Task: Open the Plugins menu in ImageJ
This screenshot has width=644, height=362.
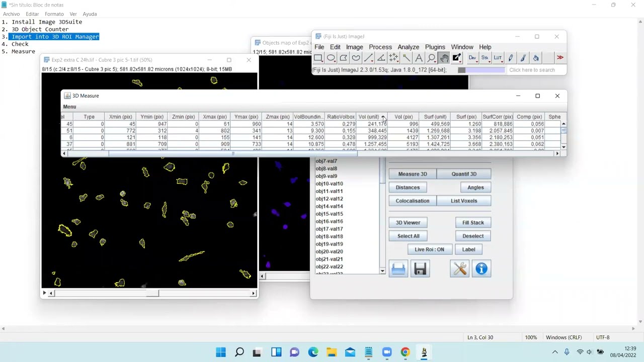Action: pos(435,47)
